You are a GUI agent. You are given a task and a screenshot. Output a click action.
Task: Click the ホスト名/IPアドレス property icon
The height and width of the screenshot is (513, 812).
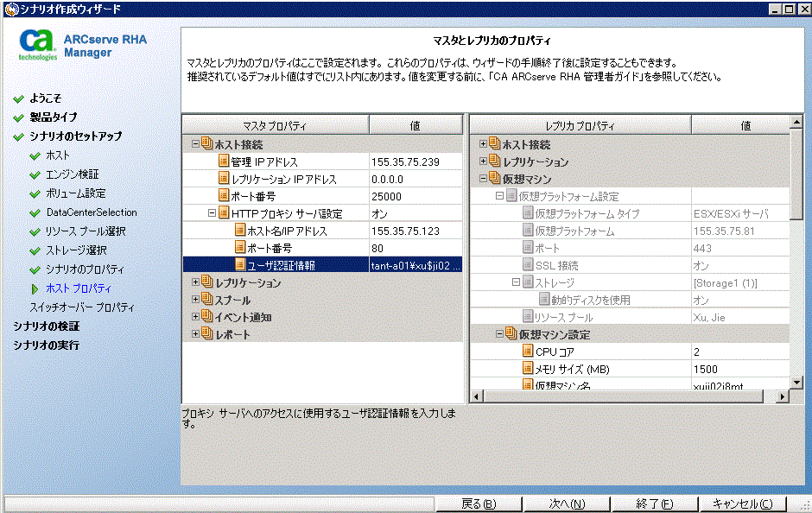[x=240, y=231]
